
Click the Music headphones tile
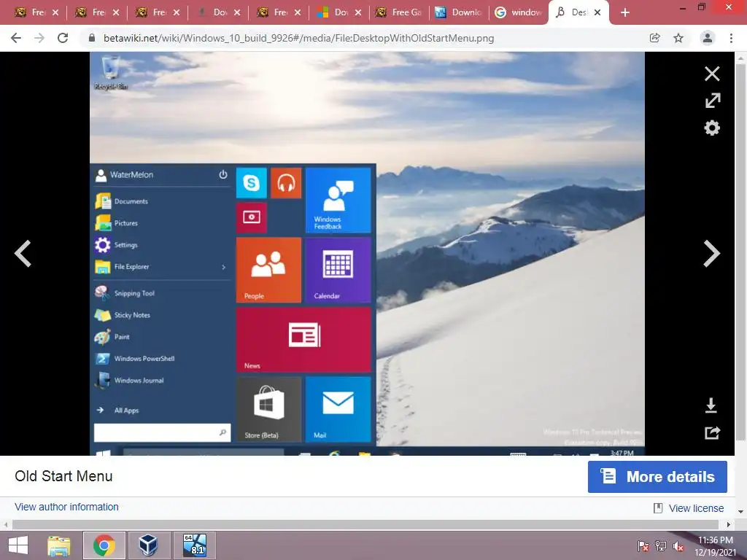click(x=286, y=183)
